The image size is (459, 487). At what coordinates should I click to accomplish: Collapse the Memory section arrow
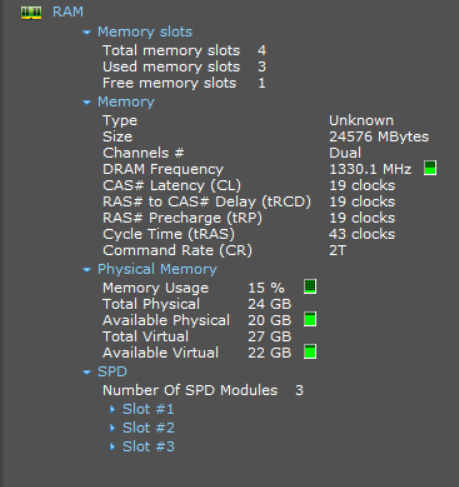pos(87,102)
